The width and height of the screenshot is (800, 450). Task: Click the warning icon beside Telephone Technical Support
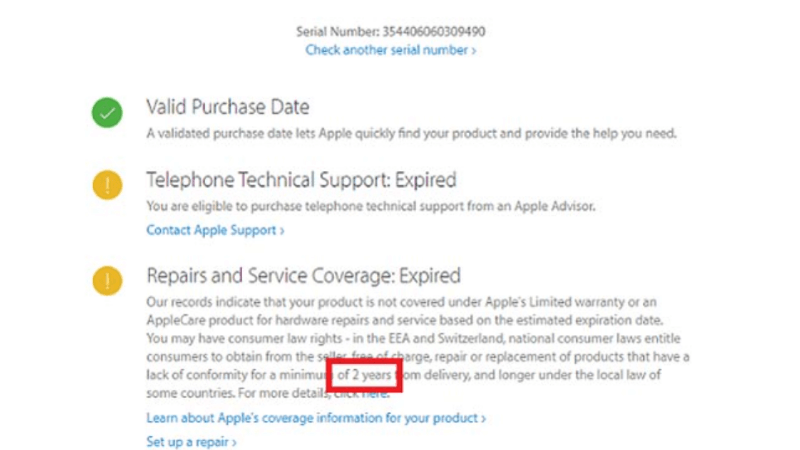pos(106,186)
